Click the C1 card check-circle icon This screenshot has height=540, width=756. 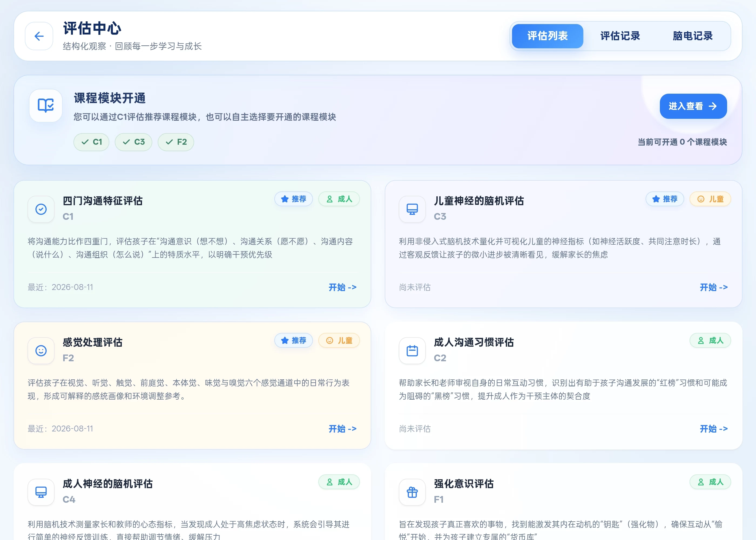pyautogui.click(x=41, y=209)
